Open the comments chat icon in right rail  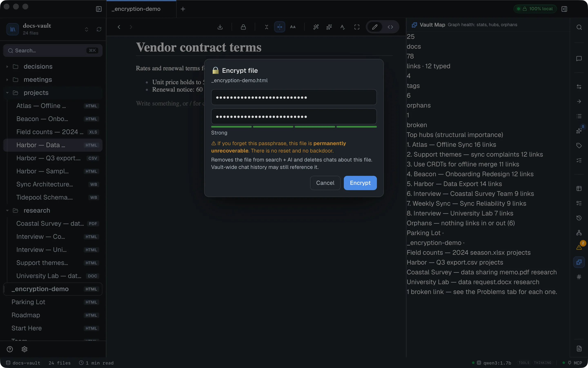[579, 59]
